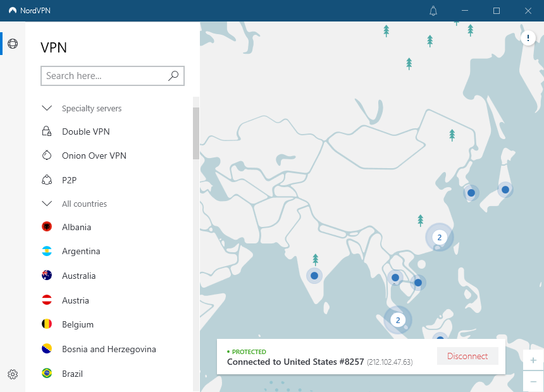Click the Double VPN lock icon
This screenshot has width=544, height=392.
pos(47,132)
